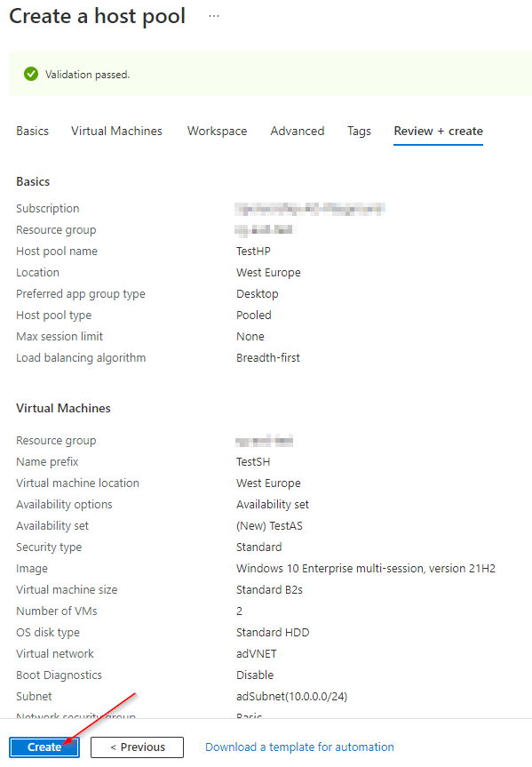Image resolution: width=532 pixels, height=767 pixels.
Task: Select the Workspace tab
Action: pyautogui.click(x=217, y=132)
